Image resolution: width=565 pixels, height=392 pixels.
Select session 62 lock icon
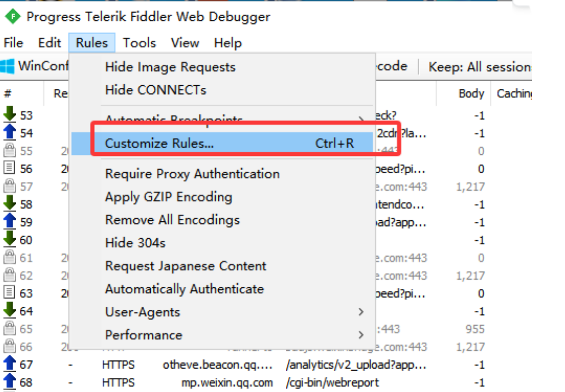(x=9, y=275)
